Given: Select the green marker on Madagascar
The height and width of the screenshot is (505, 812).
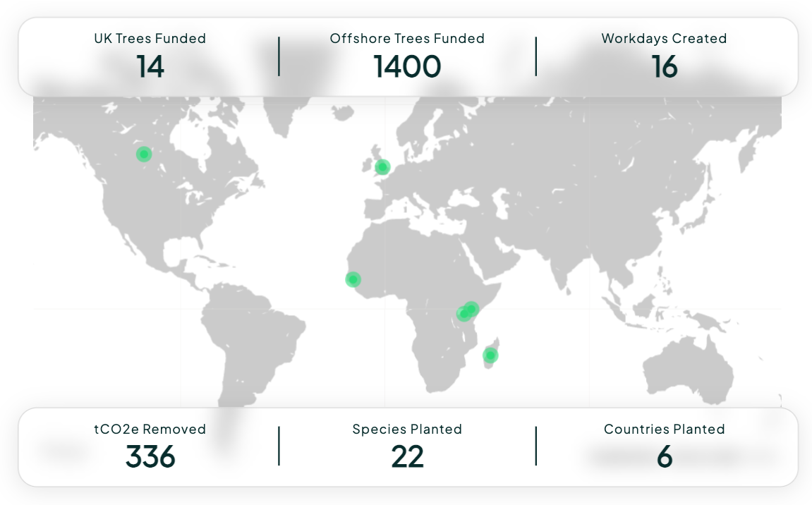Looking at the screenshot, I should (x=490, y=355).
